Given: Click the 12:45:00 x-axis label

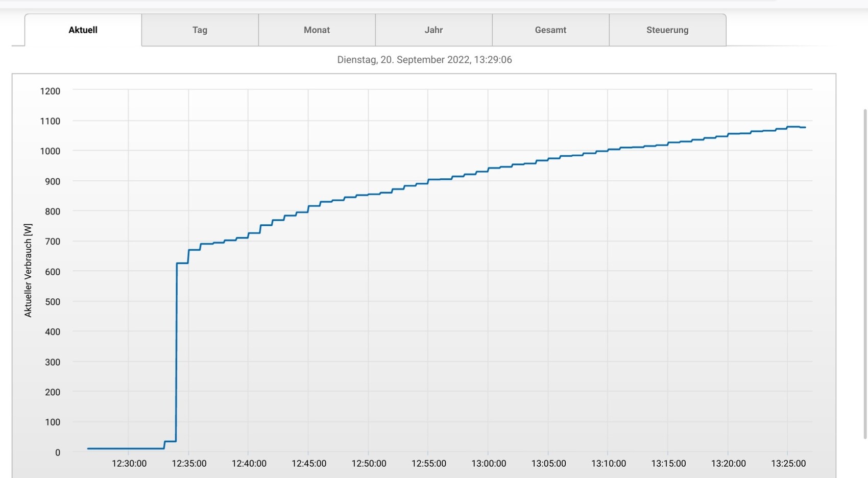Looking at the screenshot, I should 309,464.
